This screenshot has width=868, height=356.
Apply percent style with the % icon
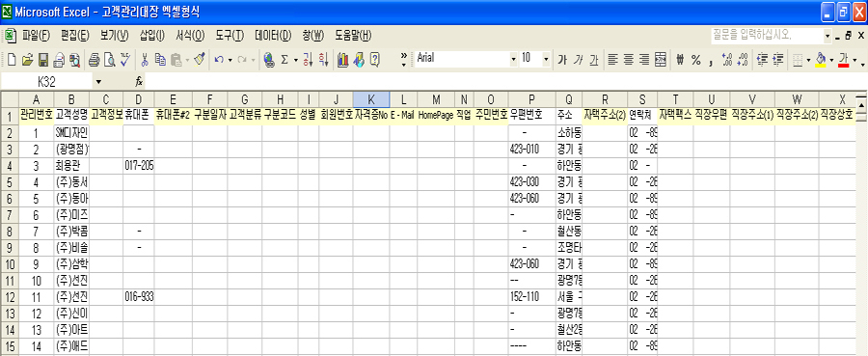tap(695, 59)
